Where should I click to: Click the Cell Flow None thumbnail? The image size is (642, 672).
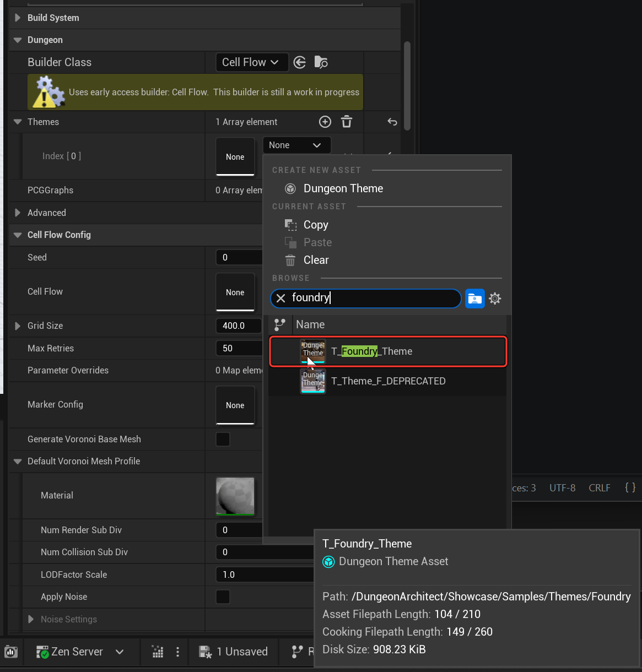click(x=235, y=292)
